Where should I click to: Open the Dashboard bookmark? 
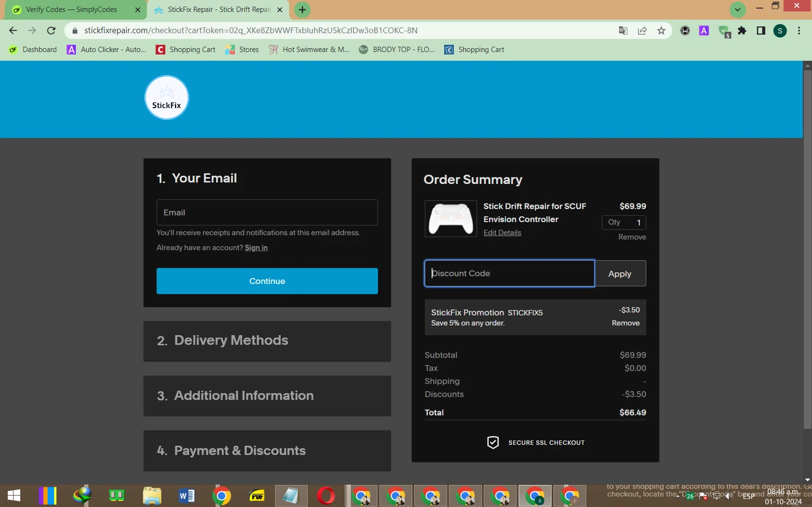pos(34,50)
